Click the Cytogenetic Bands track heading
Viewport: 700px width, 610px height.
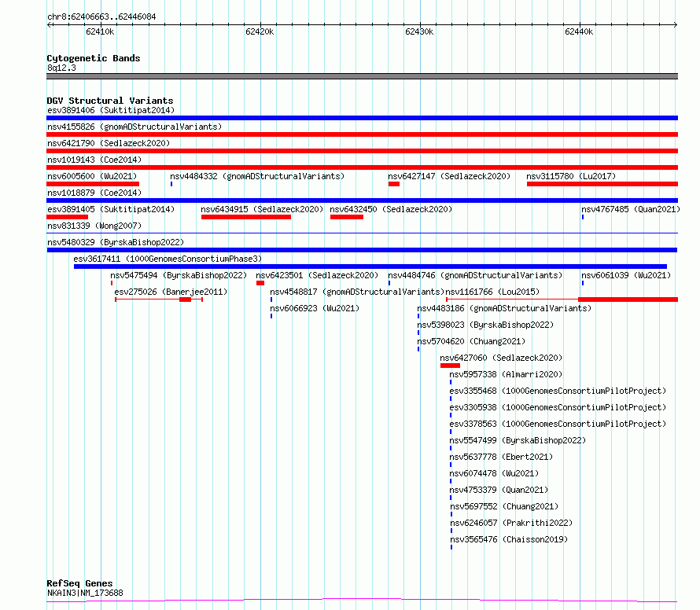pos(94,58)
